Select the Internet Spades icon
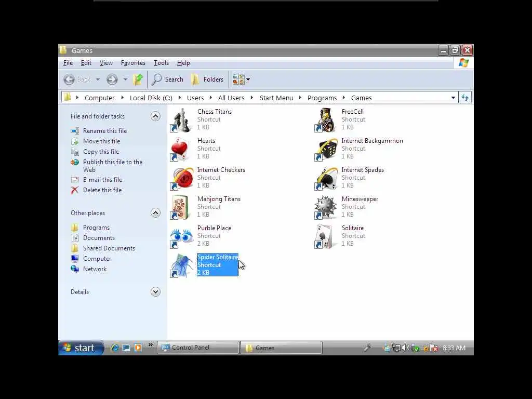 point(326,179)
